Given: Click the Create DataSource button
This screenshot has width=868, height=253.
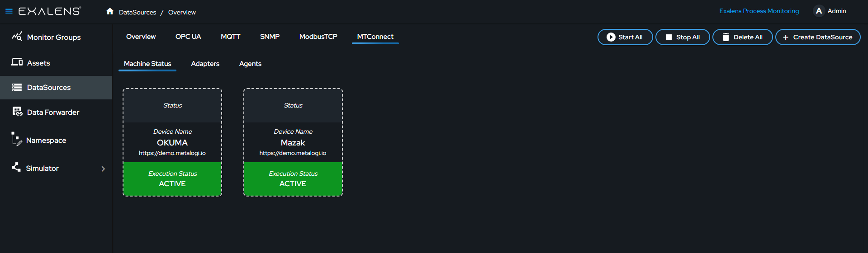Looking at the screenshot, I should click(818, 37).
